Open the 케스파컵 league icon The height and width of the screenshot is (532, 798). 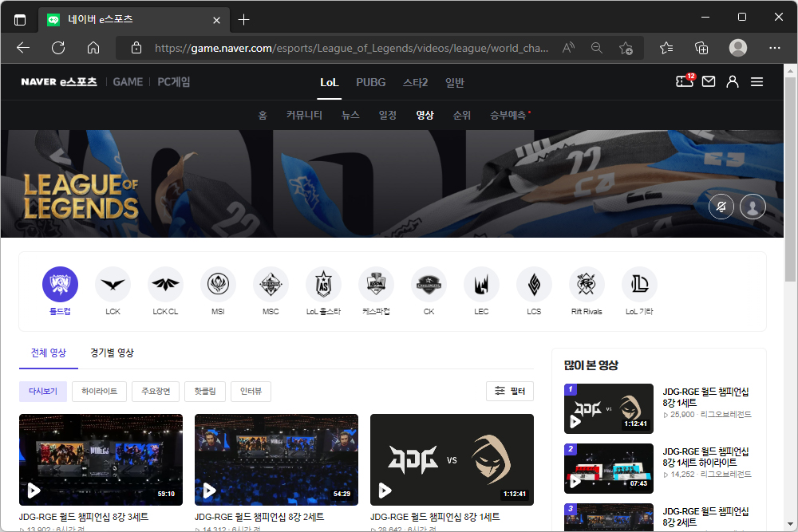tap(376, 284)
